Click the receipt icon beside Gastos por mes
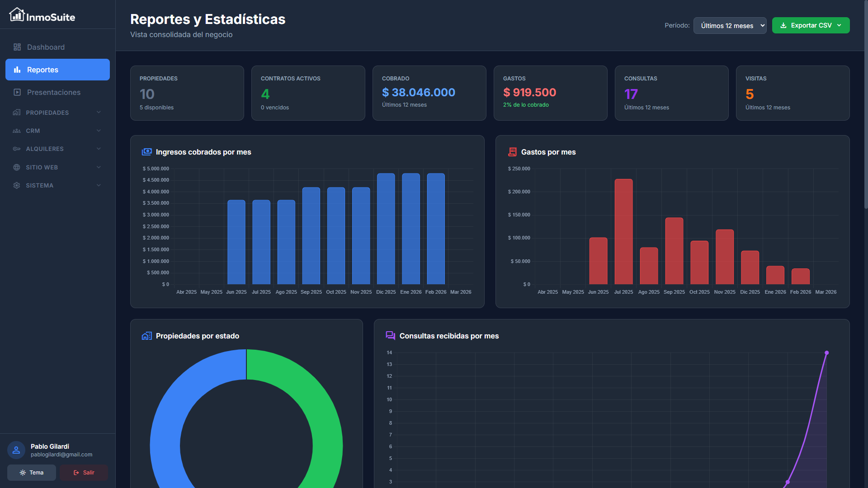 [512, 152]
